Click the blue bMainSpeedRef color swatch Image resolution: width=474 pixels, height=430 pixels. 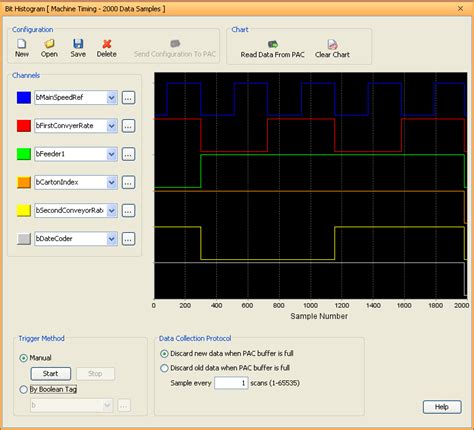24,98
